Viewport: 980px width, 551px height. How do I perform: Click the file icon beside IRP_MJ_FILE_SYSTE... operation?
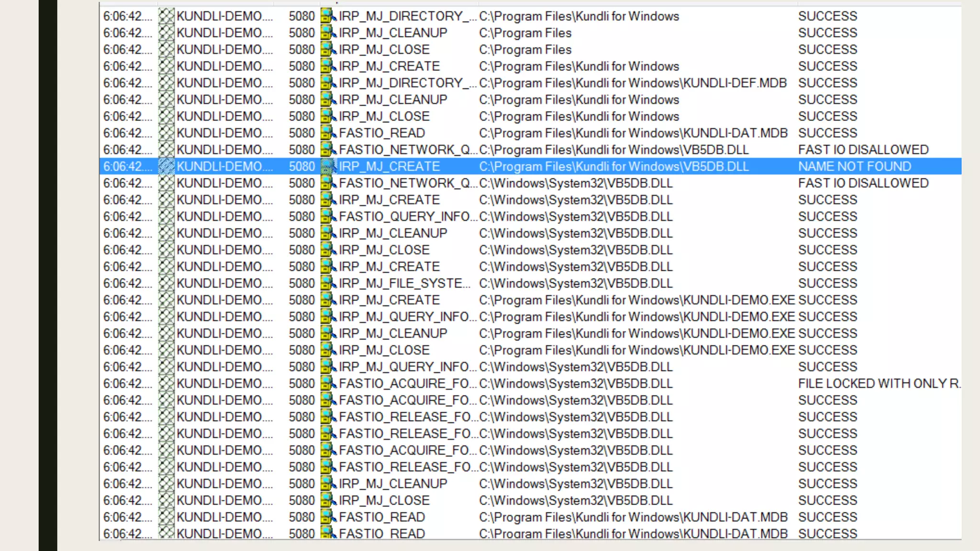(328, 283)
